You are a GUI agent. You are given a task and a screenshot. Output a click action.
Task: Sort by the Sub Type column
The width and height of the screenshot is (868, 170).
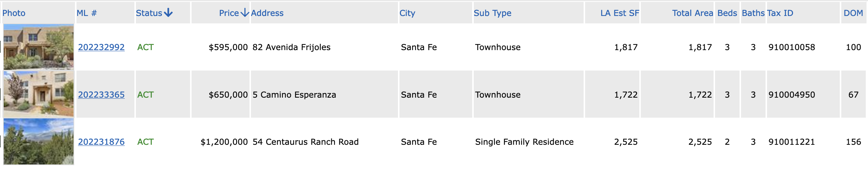(x=492, y=13)
